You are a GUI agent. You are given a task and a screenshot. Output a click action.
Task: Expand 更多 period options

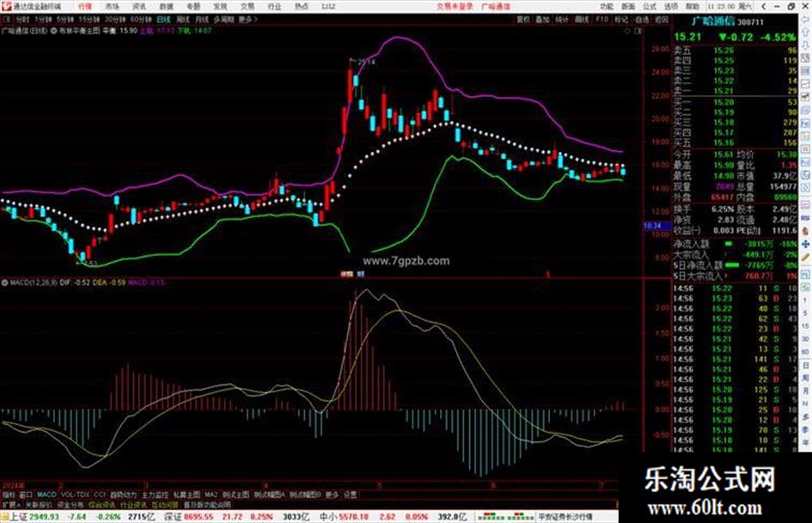[247, 19]
